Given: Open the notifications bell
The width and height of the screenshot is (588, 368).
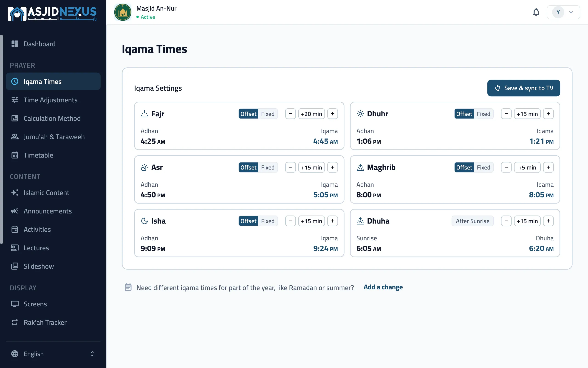Looking at the screenshot, I should (536, 12).
